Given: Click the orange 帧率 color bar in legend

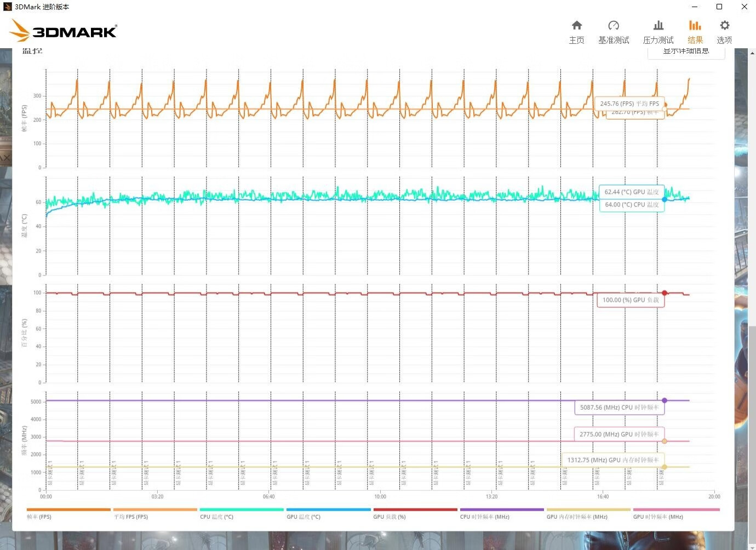Looking at the screenshot, I should [68, 509].
